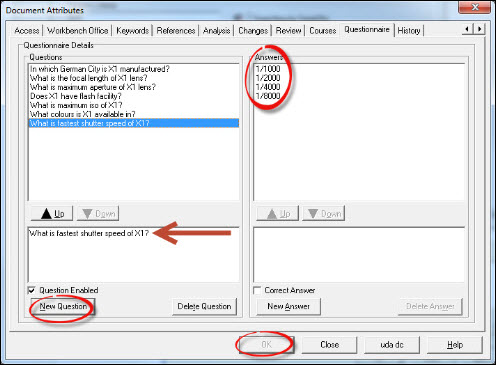
Task: Click the Close button at the bottom
Action: [x=329, y=345]
